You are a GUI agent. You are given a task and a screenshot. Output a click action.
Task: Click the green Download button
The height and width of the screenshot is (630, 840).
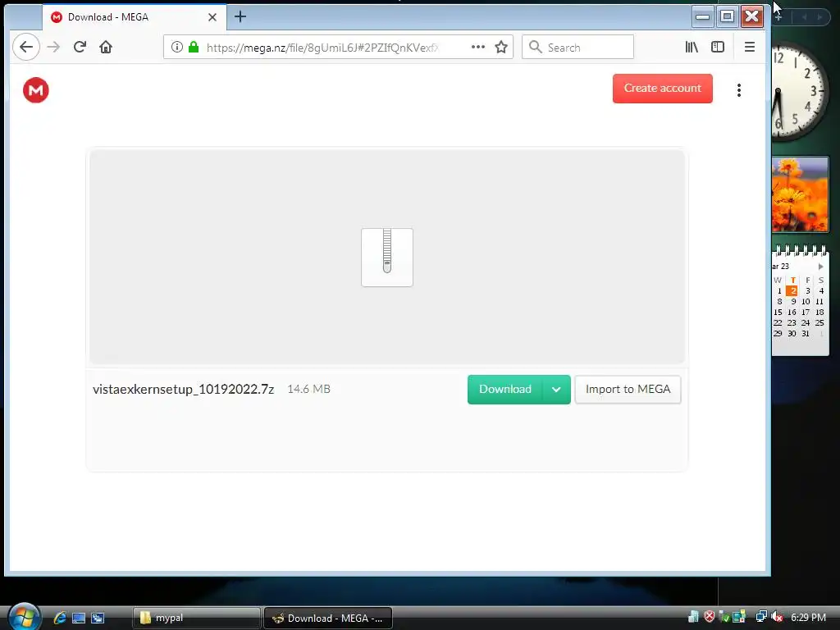click(x=504, y=390)
